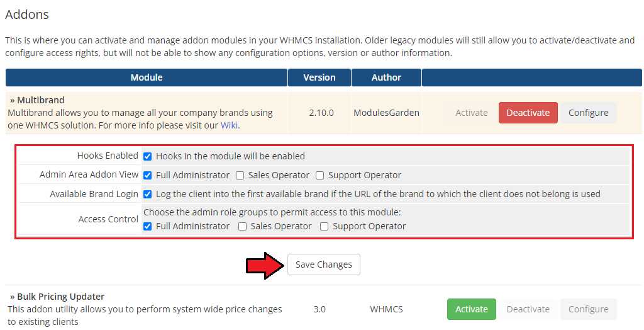Uncheck Full Administrator in Admin Area Addon View
This screenshot has height=330, width=644.
click(x=147, y=175)
